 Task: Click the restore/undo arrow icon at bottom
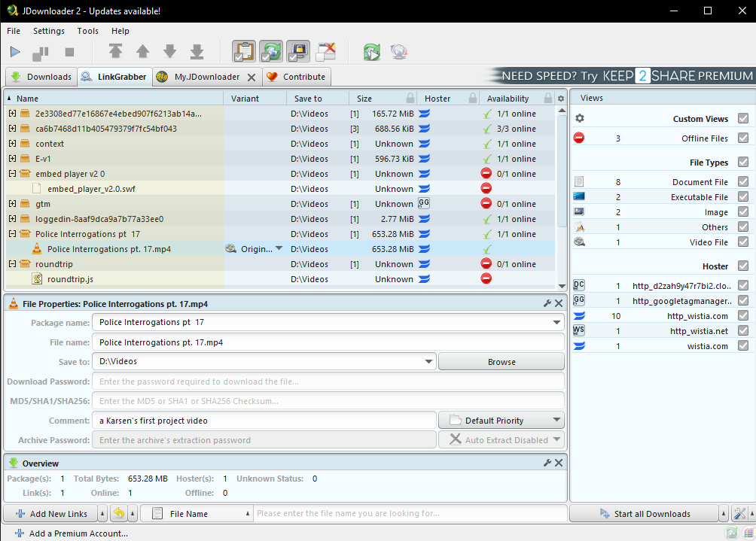pos(119,514)
